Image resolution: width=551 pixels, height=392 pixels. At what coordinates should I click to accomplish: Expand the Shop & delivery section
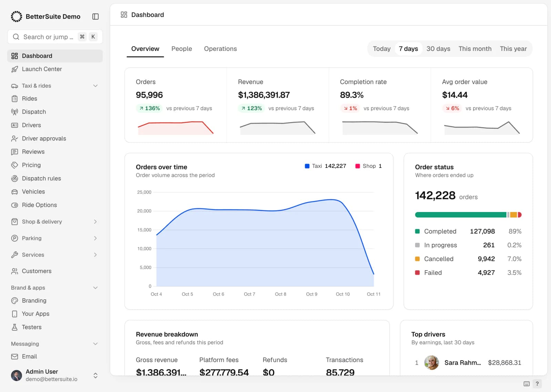pyautogui.click(x=95, y=222)
